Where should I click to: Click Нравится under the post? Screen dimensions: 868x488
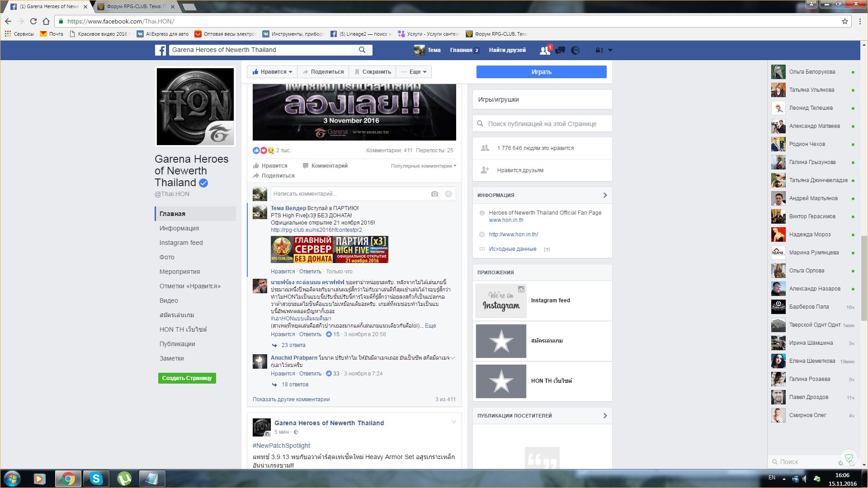[x=270, y=166]
